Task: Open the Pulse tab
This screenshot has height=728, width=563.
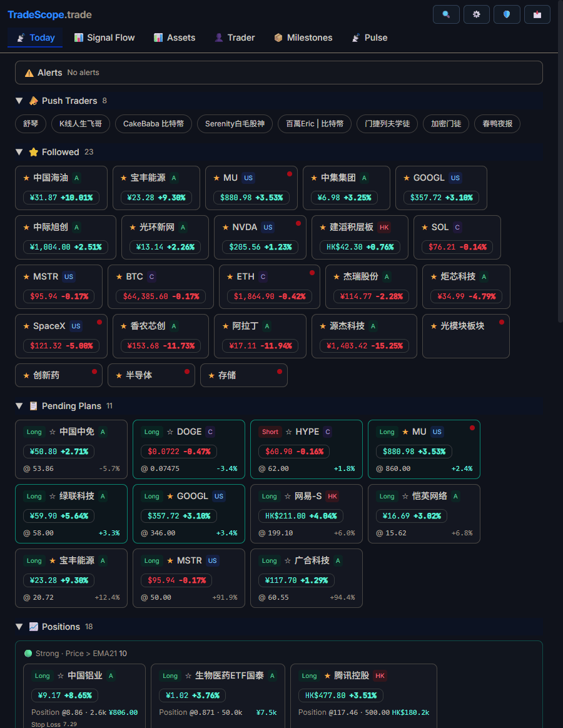Action: click(x=370, y=38)
